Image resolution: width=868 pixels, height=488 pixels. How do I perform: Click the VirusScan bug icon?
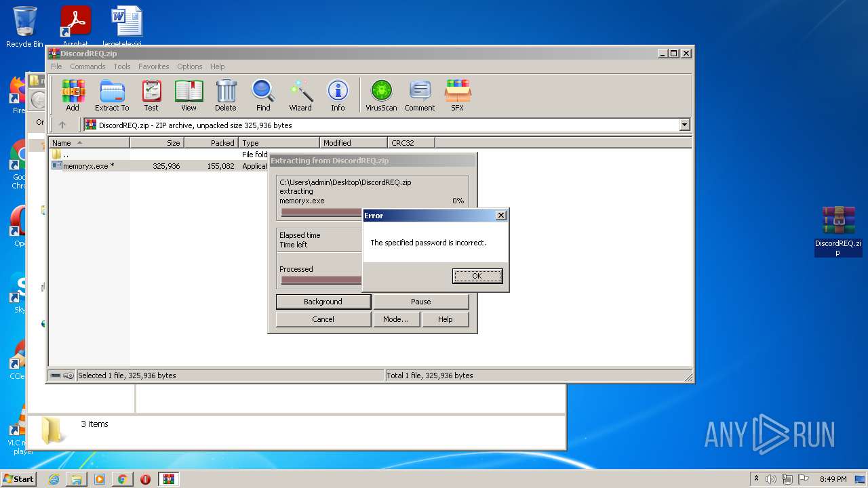point(381,96)
